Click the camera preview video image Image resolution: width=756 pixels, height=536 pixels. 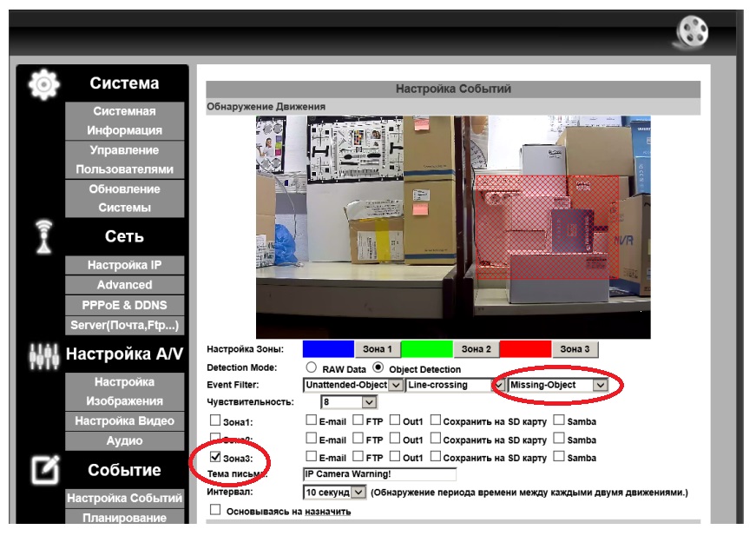(x=453, y=228)
